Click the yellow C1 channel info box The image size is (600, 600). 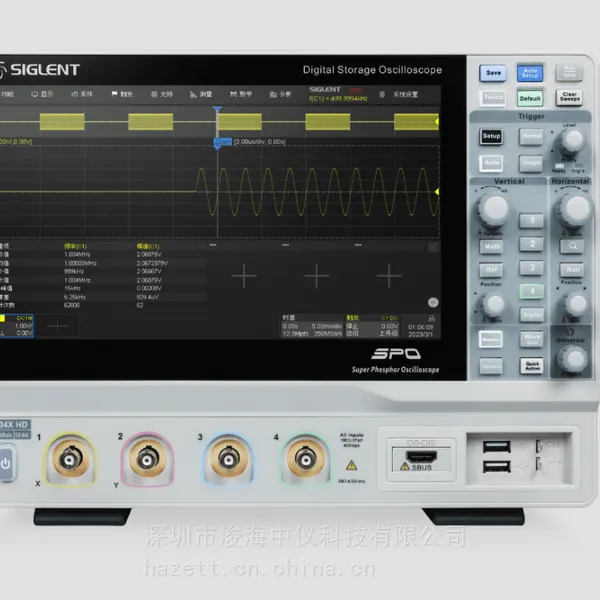click(17, 326)
